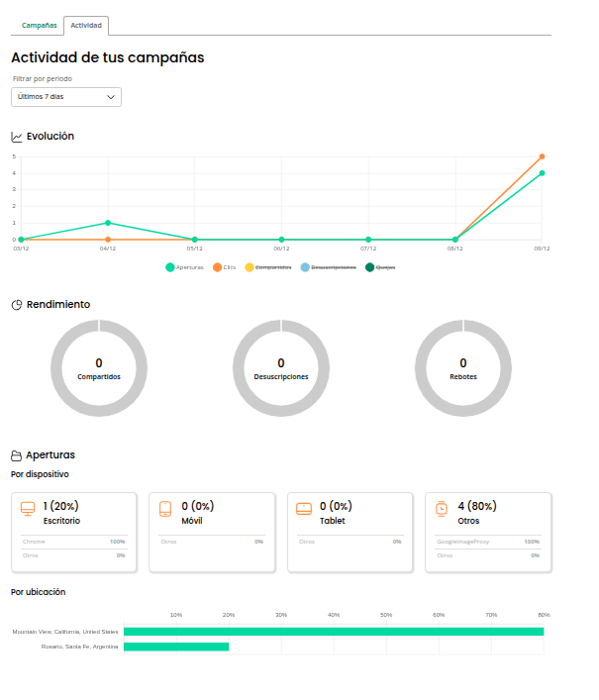Viewport: 599px width, 700px height.
Task: Hide the Clics series in the legend
Action: click(x=224, y=267)
